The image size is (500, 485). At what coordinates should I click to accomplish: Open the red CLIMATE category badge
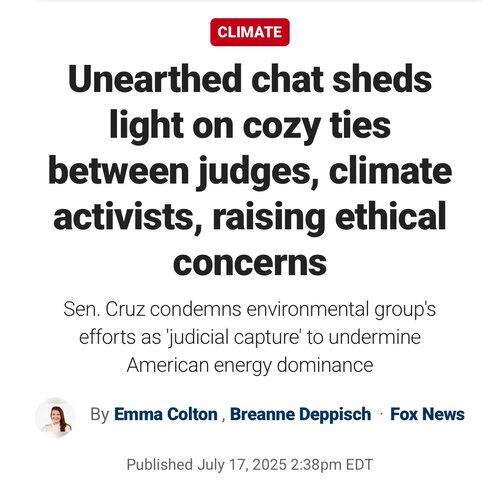250,32
